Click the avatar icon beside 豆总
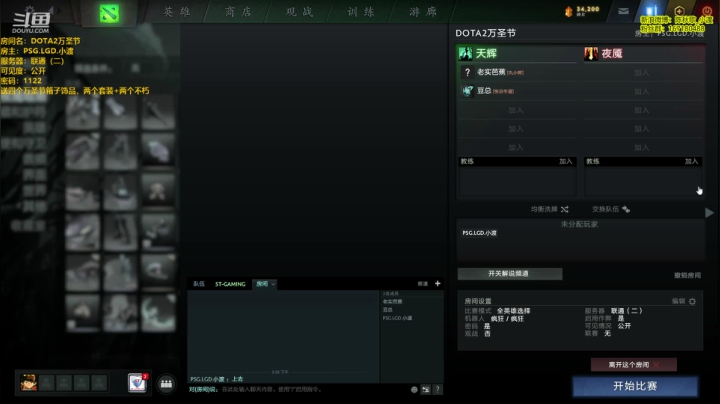This screenshot has width=720, height=404. point(467,91)
